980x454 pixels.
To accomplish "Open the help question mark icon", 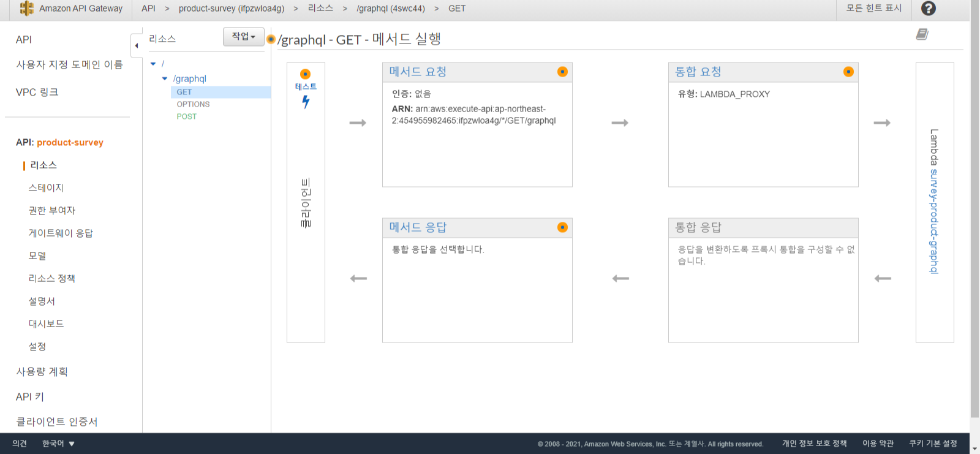I will [x=929, y=9].
